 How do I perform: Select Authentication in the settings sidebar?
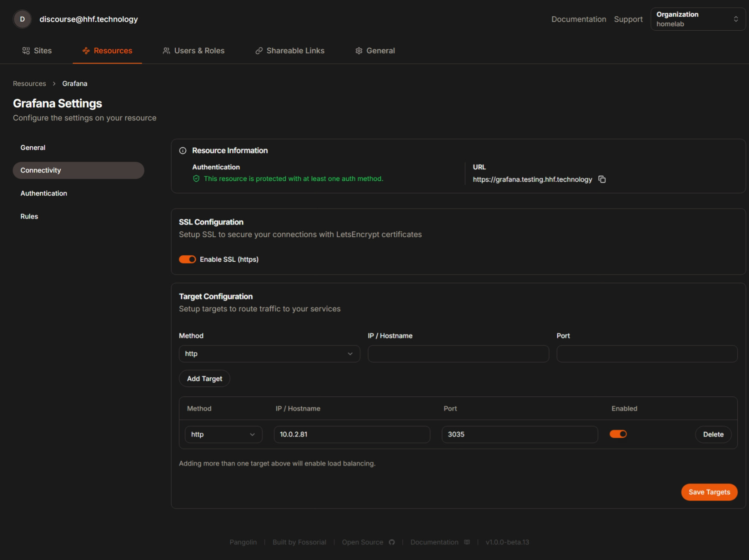tap(79, 193)
